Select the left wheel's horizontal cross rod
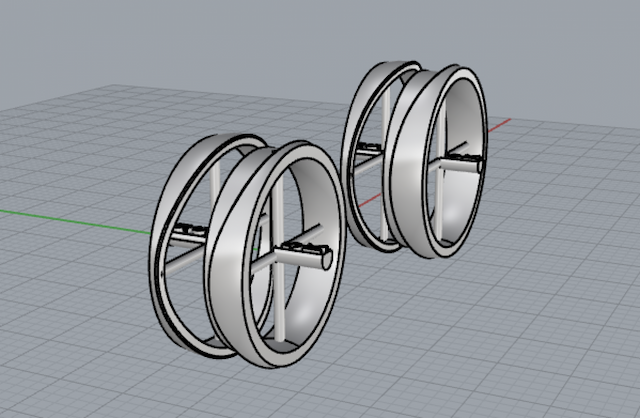 point(186,258)
